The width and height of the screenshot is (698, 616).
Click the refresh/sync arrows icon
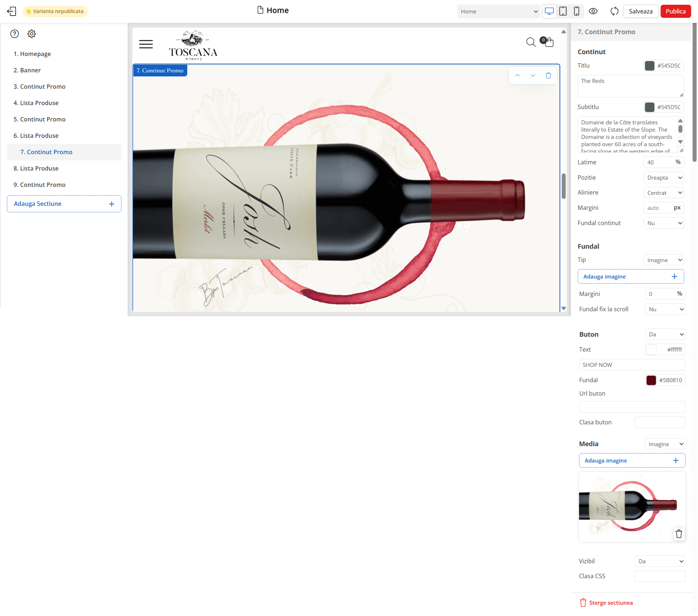[614, 11]
